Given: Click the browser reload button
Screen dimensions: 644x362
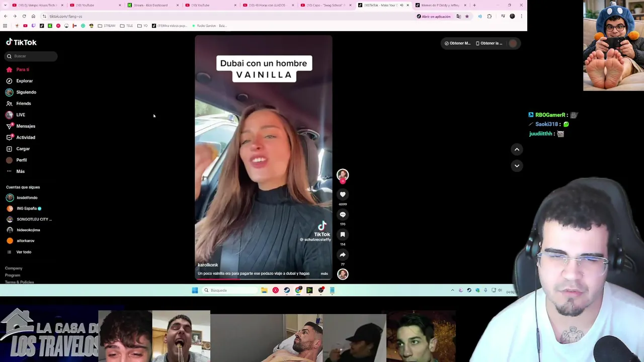Looking at the screenshot, I should tap(24, 17).
